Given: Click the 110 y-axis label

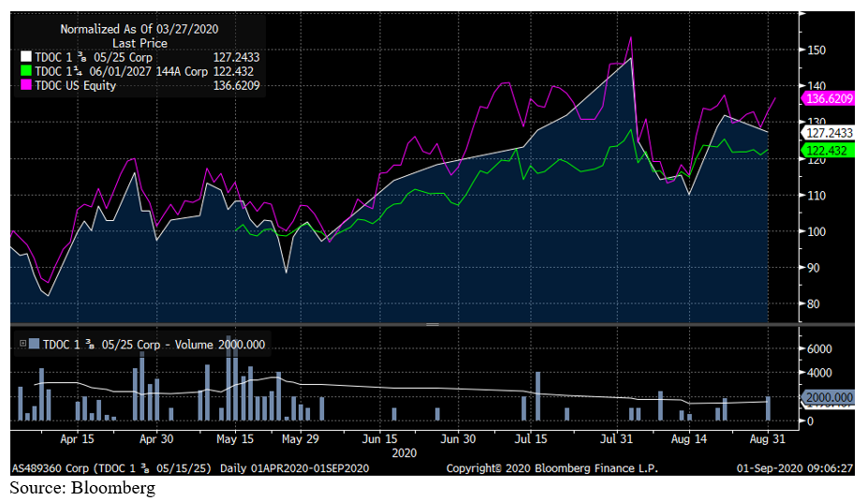Looking at the screenshot, I should click(816, 196).
